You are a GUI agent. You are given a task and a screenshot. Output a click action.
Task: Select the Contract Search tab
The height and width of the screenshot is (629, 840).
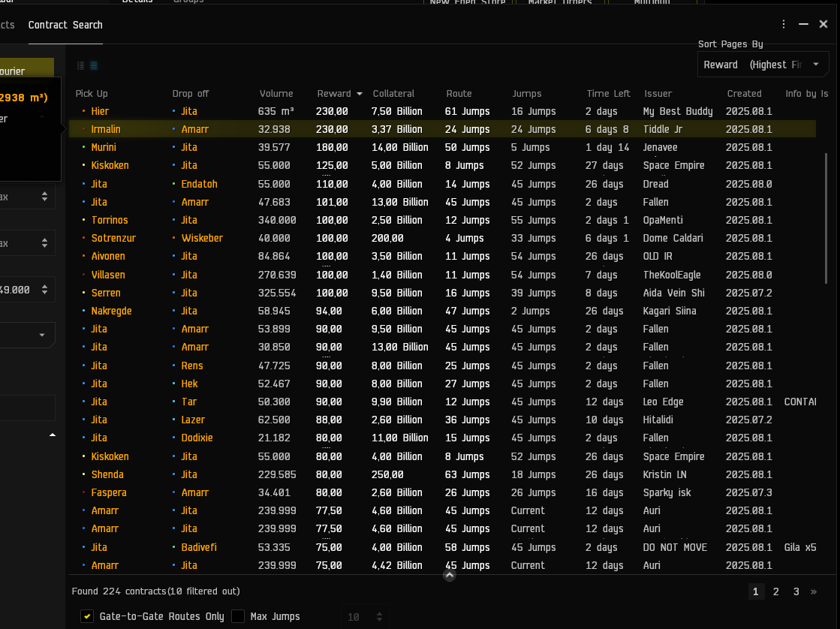tap(65, 26)
